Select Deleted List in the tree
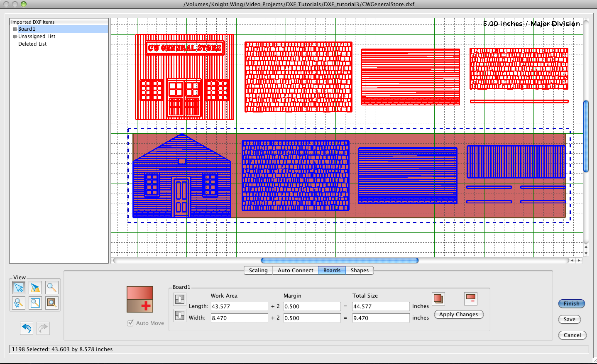597x364 pixels. click(x=32, y=44)
